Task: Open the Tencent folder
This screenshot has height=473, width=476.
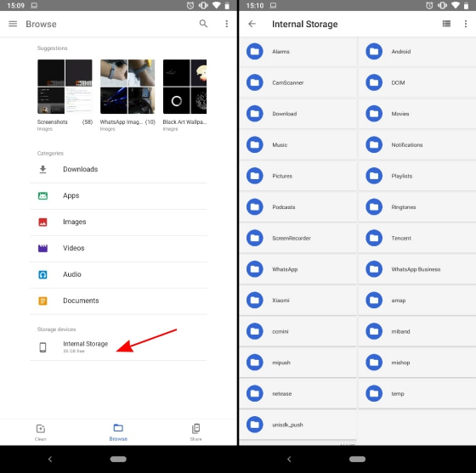Action: coord(417,238)
